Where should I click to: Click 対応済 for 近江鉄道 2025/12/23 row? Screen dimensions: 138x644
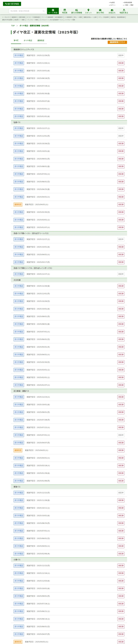(121, 397)
